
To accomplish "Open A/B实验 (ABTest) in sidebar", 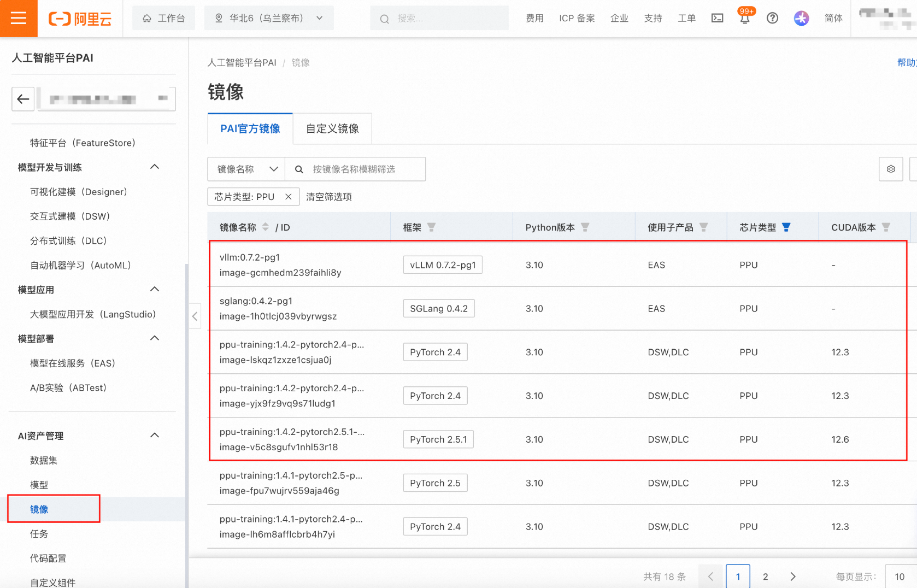I will [68, 387].
